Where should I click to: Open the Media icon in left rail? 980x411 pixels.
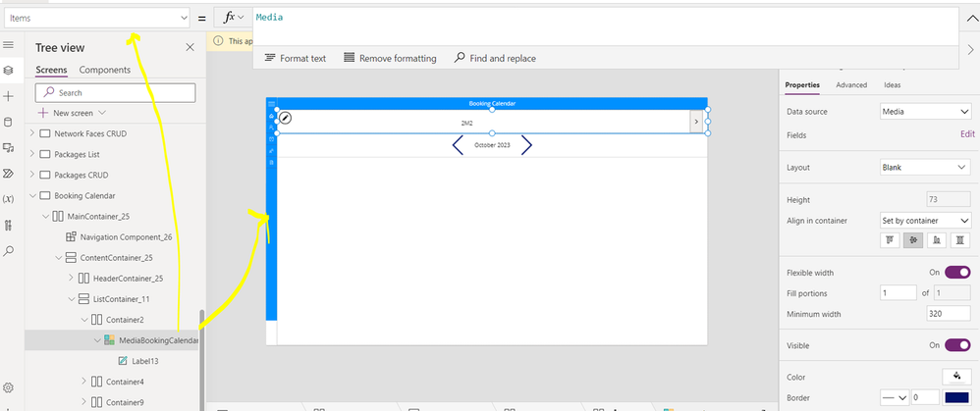point(8,148)
